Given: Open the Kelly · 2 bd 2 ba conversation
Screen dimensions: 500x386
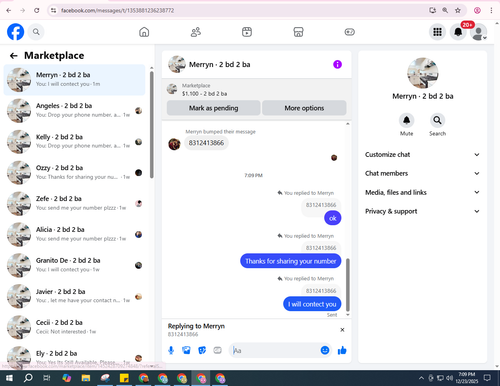Looking at the screenshot, I should [74, 142].
